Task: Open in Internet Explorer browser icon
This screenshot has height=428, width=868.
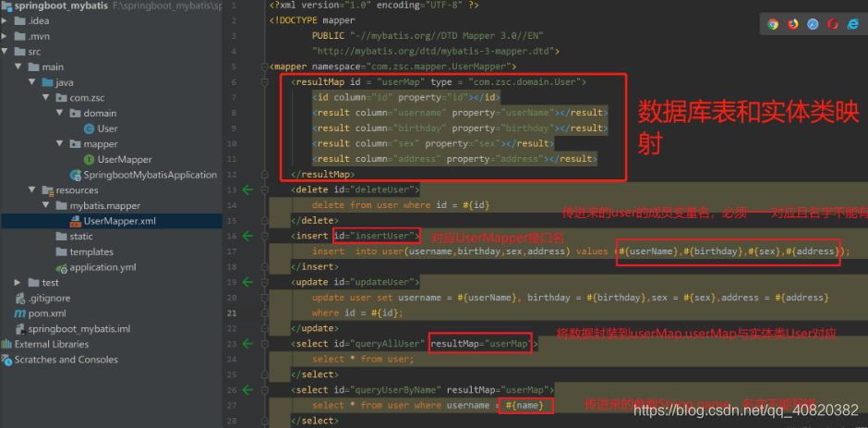Action: pos(852,24)
